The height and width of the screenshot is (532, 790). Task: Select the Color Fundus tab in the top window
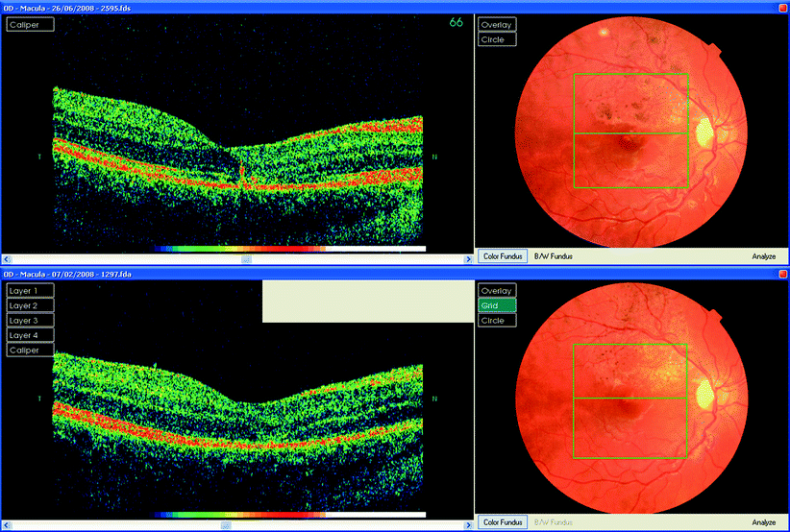pyautogui.click(x=504, y=256)
